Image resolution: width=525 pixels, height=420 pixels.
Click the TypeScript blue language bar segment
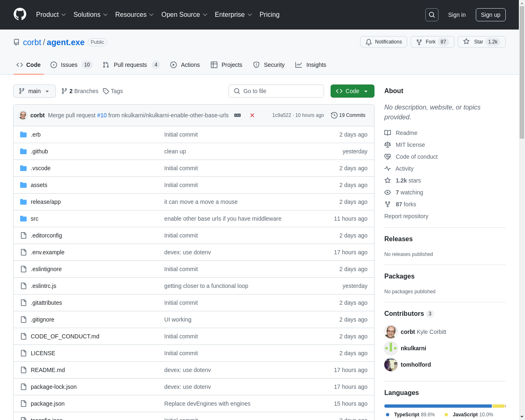[x=438, y=406]
